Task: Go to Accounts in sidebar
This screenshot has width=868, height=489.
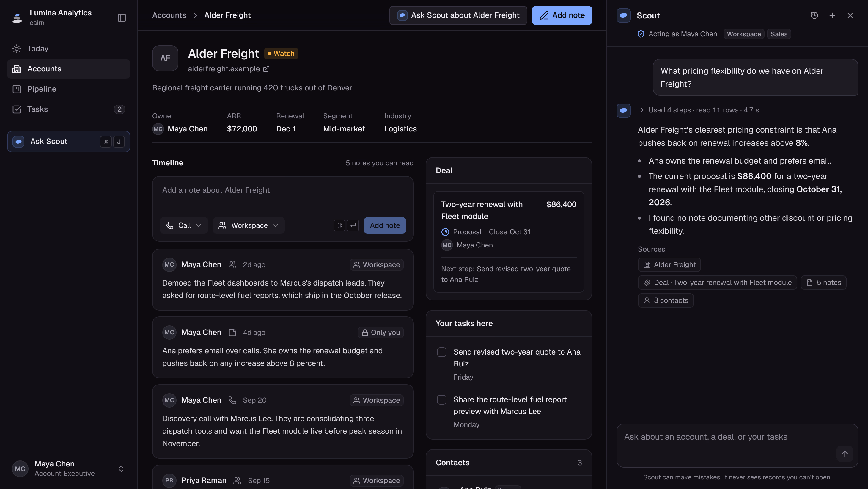Action: 68,69
